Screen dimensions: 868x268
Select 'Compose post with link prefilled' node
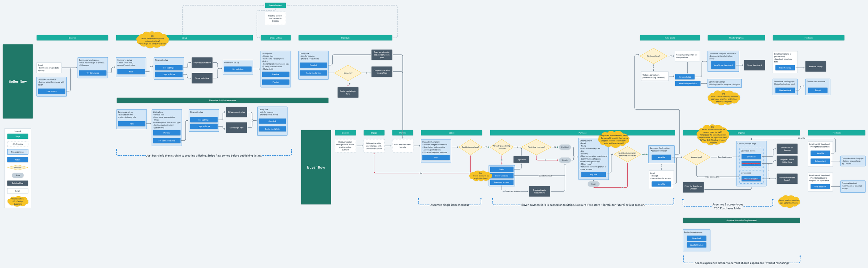pyautogui.click(x=382, y=72)
